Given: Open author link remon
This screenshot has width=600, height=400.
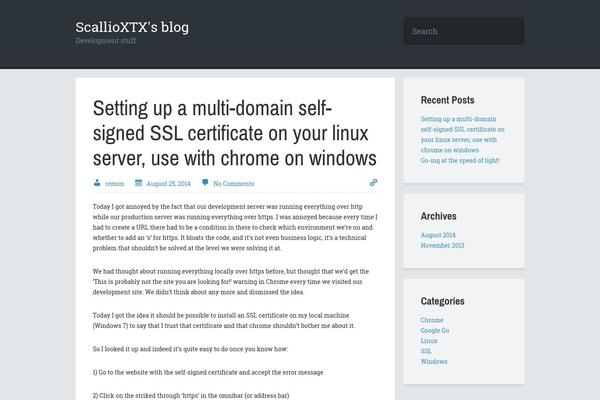Looking at the screenshot, I should pos(114,183).
